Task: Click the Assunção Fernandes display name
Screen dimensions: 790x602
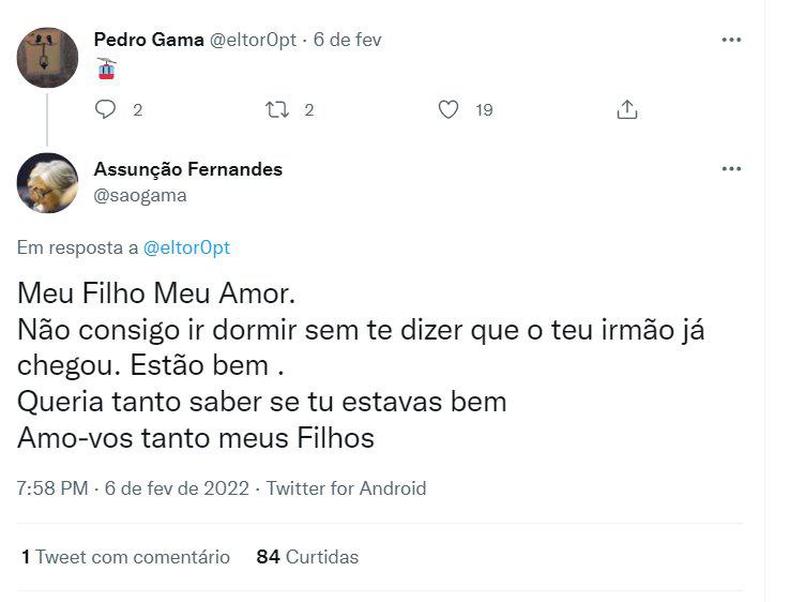Action: [x=188, y=169]
